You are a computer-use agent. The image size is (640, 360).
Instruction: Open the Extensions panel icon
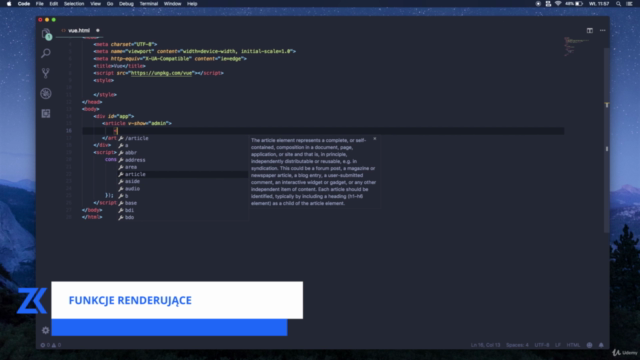point(46,113)
